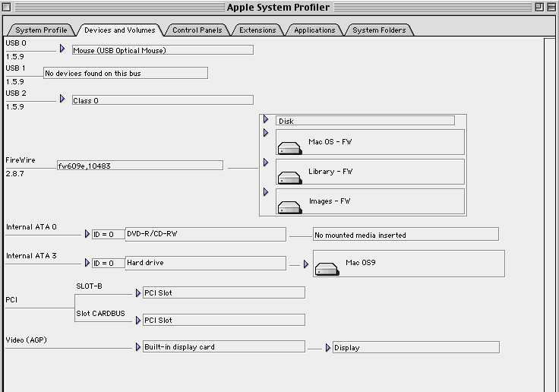Screen dimensions: 559x392
Task: Open the System Folders tab
Action: 379,30
